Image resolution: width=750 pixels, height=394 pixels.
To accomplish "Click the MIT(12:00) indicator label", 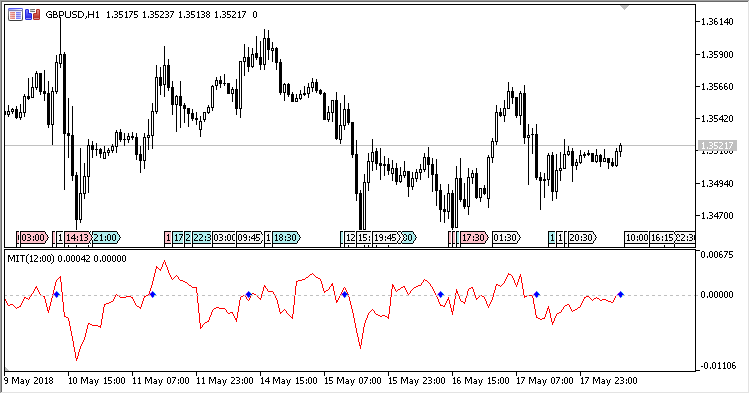I will (x=32, y=259).
